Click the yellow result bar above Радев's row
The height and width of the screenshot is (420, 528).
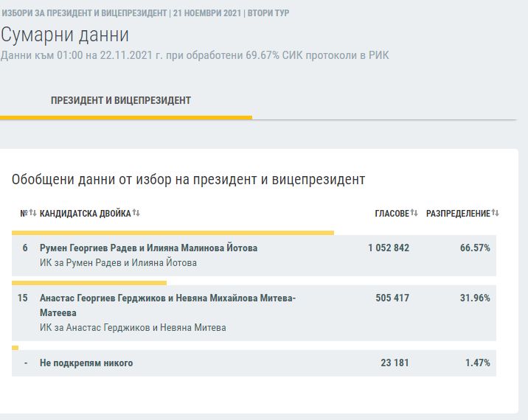tap(173, 233)
